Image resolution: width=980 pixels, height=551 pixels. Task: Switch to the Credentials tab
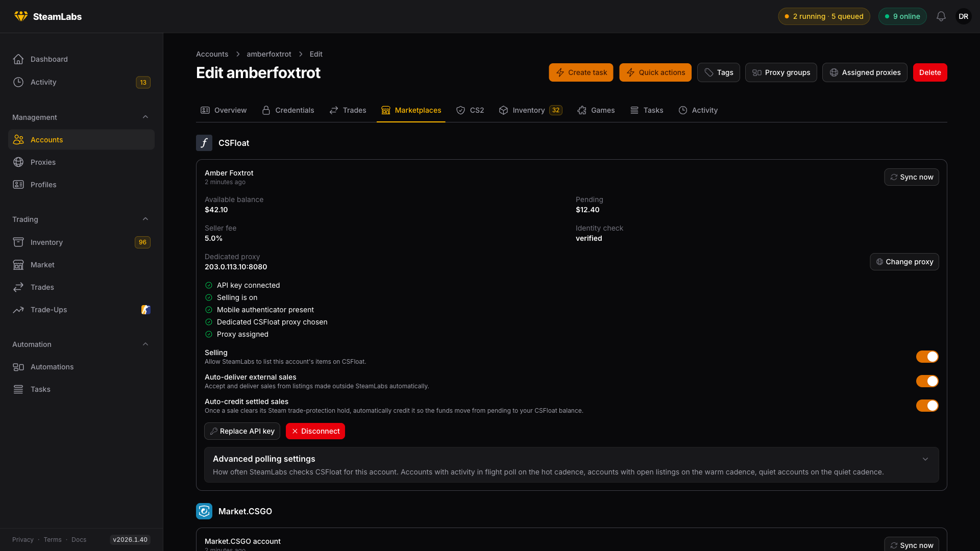pos(288,110)
